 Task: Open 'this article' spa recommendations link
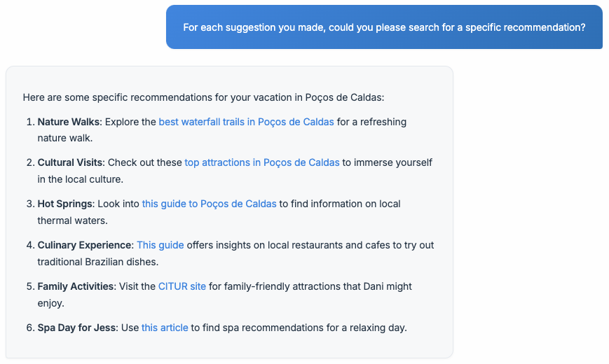coord(165,328)
